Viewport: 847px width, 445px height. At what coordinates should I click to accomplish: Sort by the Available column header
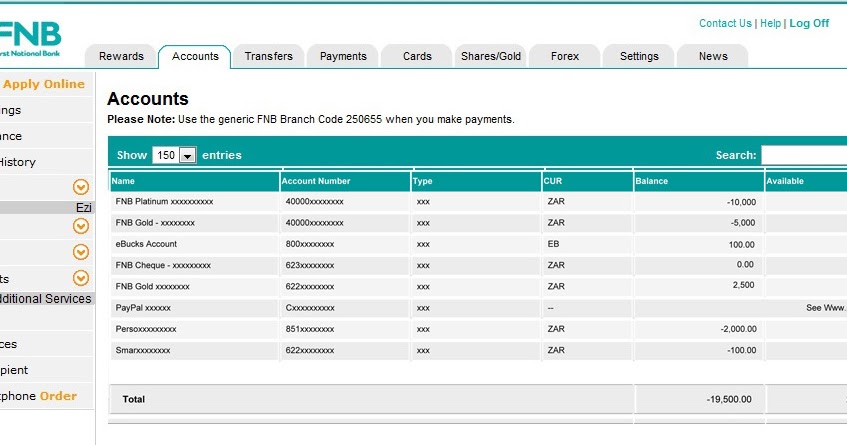tap(806, 181)
